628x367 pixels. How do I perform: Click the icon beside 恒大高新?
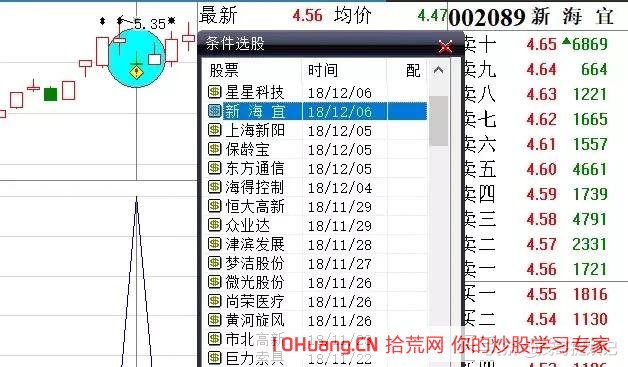[215, 206]
